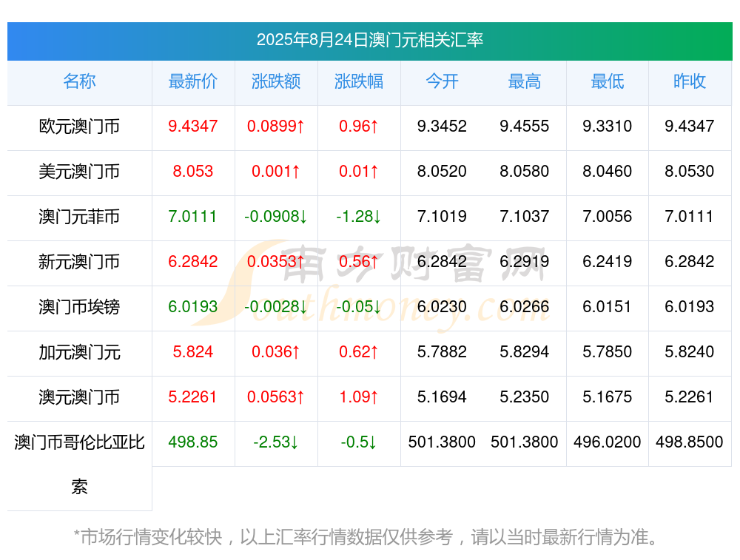Click change percent -0.5↓
The width and height of the screenshot is (740, 560).
(x=359, y=442)
